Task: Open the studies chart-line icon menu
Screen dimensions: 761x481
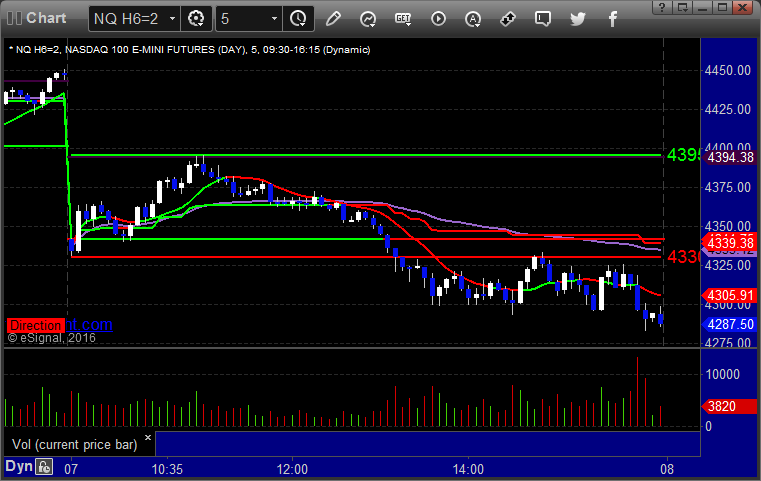Action: (x=368, y=19)
